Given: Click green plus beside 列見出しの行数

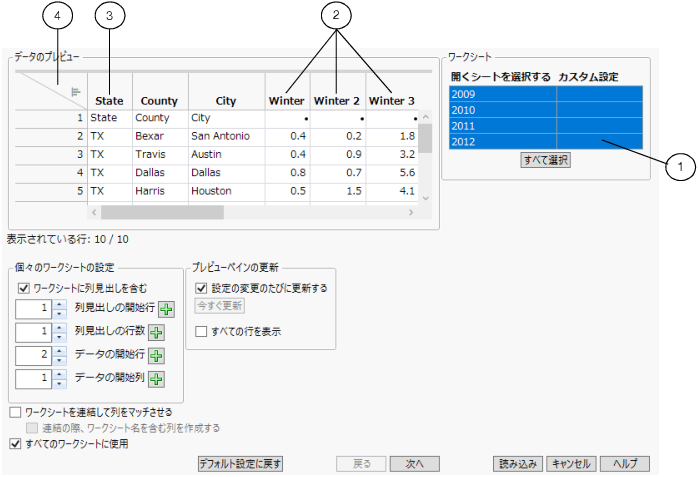Looking at the screenshot, I should click(156, 332).
